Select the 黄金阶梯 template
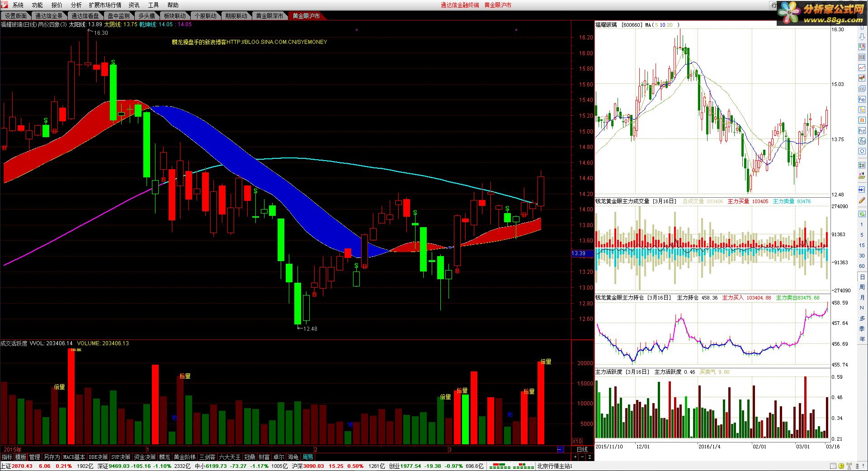Screen dimensions: 868x471 point(185,457)
